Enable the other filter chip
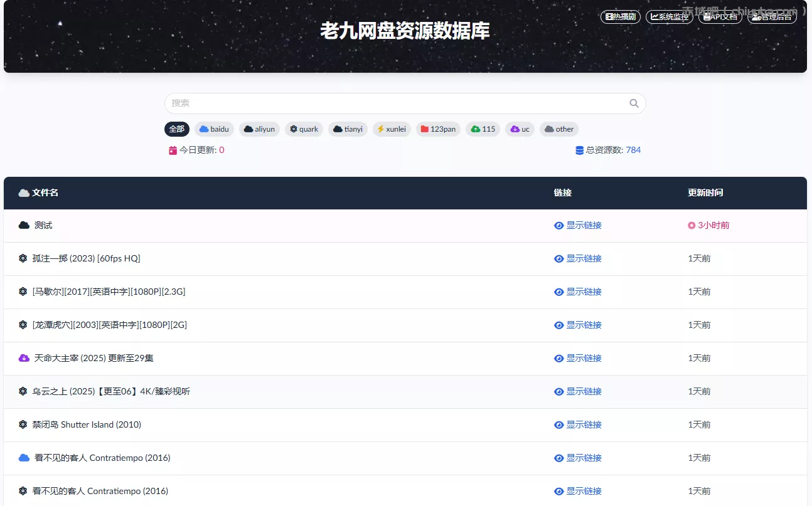 (x=558, y=129)
